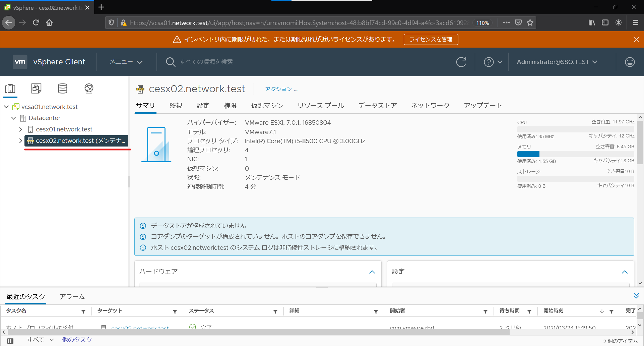Filter the ターゲット column
The width and height of the screenshot is (644, 346).
click(x=175, y=311)
